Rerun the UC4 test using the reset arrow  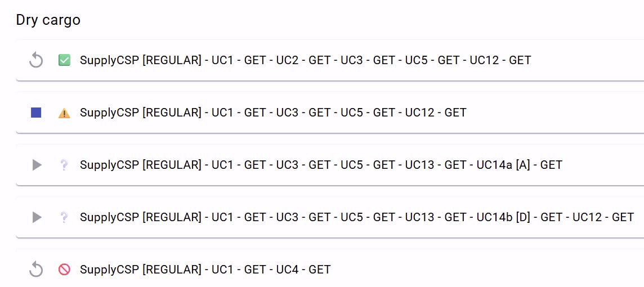point(36,270)
